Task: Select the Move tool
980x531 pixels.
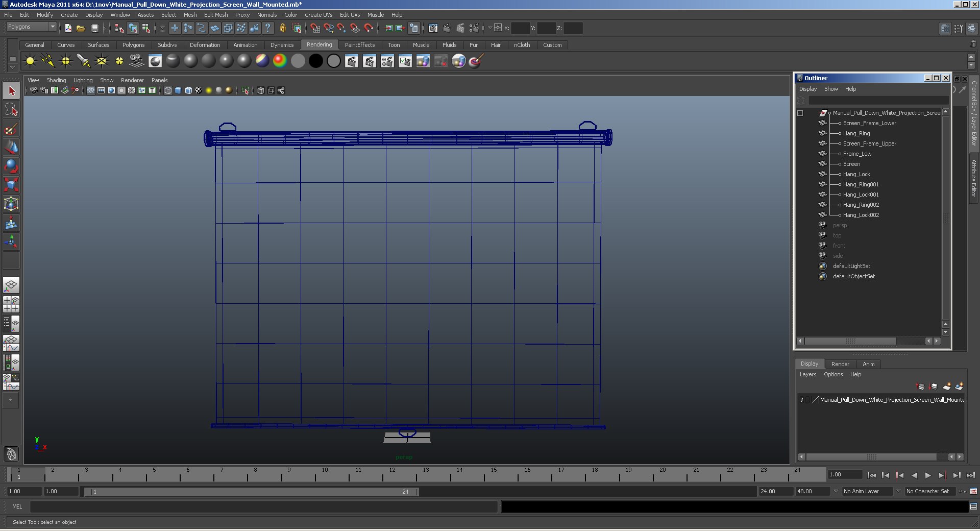Action: tap(11, 148)
